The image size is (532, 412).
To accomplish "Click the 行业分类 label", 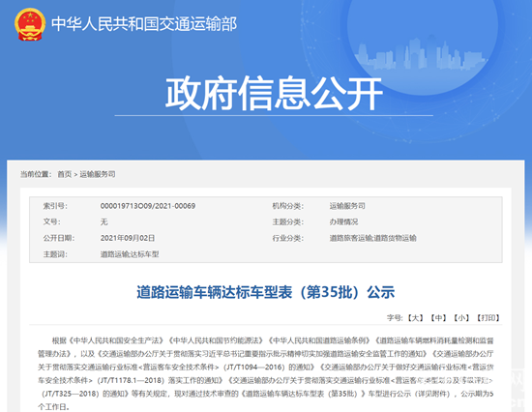I will point(288,238).
